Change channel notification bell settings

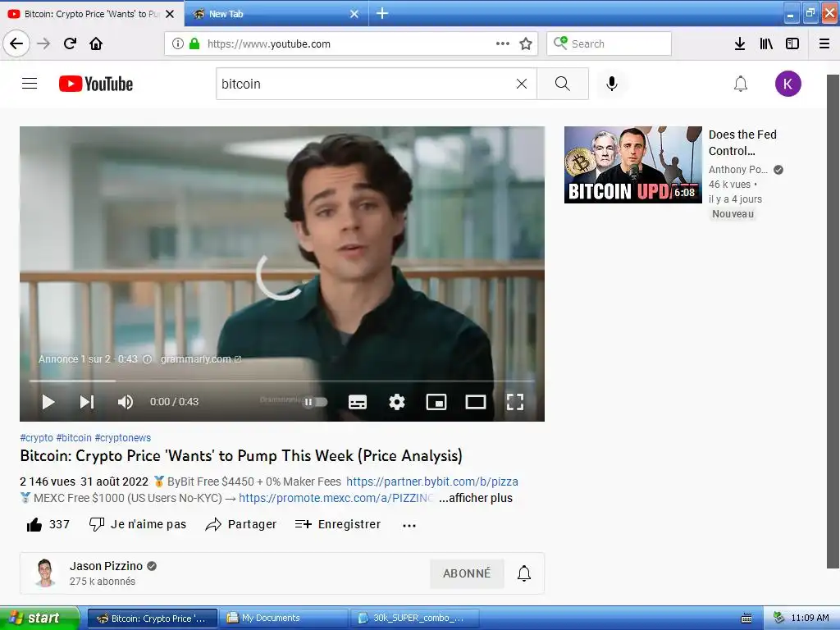(x=524, y=573)
